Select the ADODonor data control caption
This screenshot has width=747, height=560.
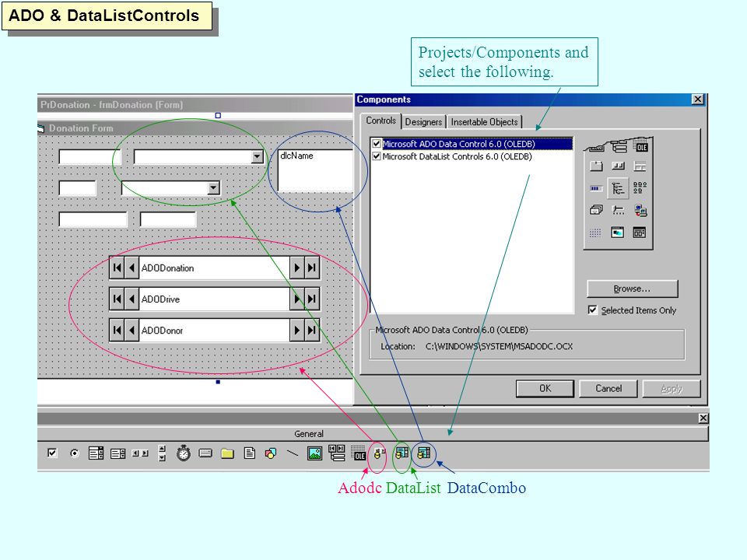coord(162,331)
